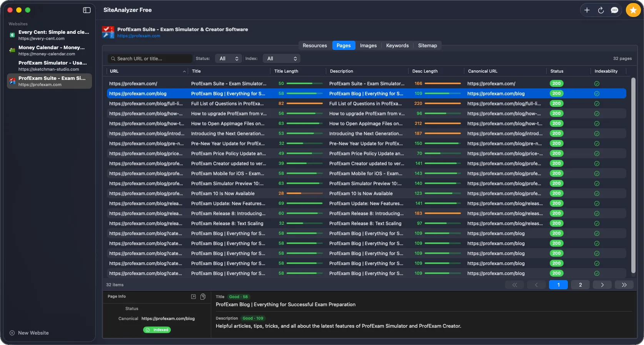Click canonical https://profexam.com/blog in Page Info

coord(168,318)
